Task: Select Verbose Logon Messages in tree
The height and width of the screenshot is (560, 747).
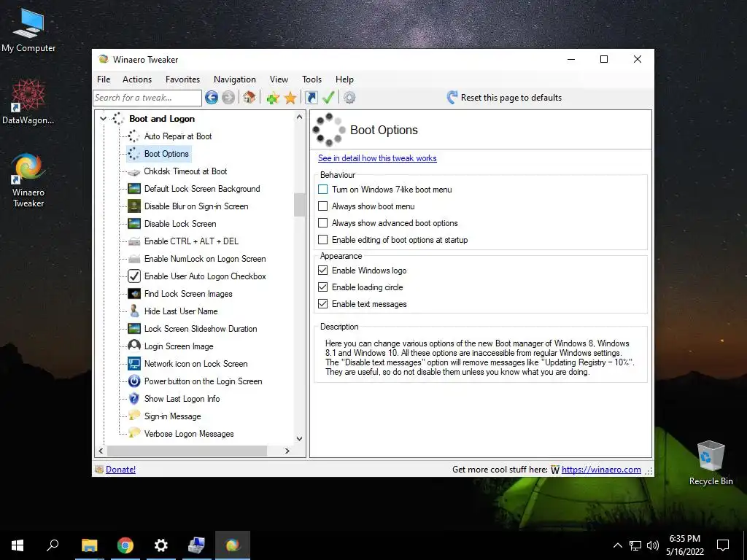Action: (189, 434)
